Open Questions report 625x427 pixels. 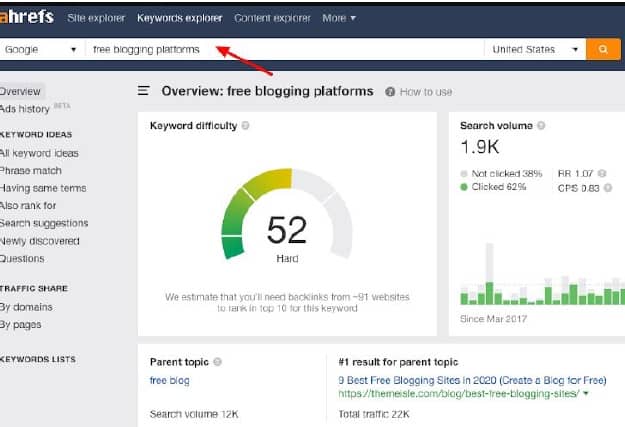(x=22, y=258)
